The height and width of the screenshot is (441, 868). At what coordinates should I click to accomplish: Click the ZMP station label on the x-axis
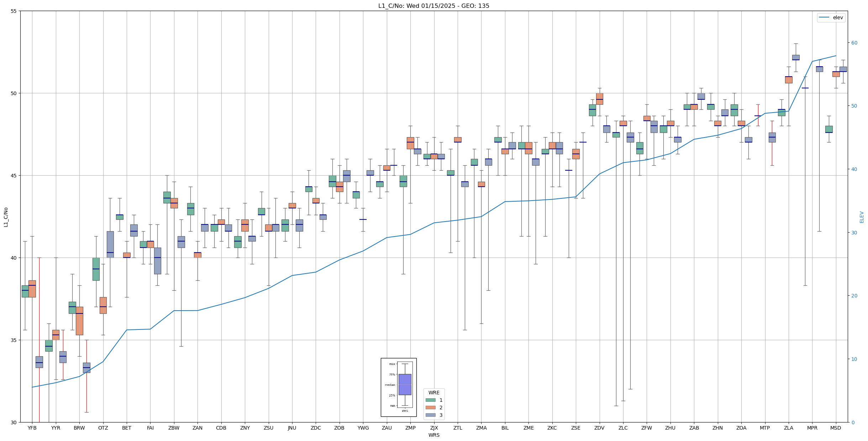pyautogui.click(x=410, y=428)
